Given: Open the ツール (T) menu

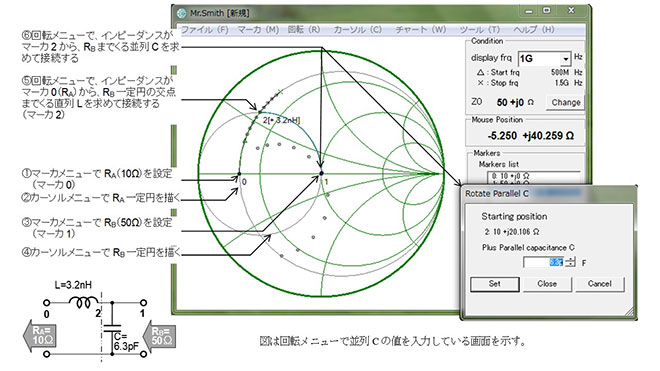Looking at the screenshot, I should pyautogui.click(x=479, y=30).
